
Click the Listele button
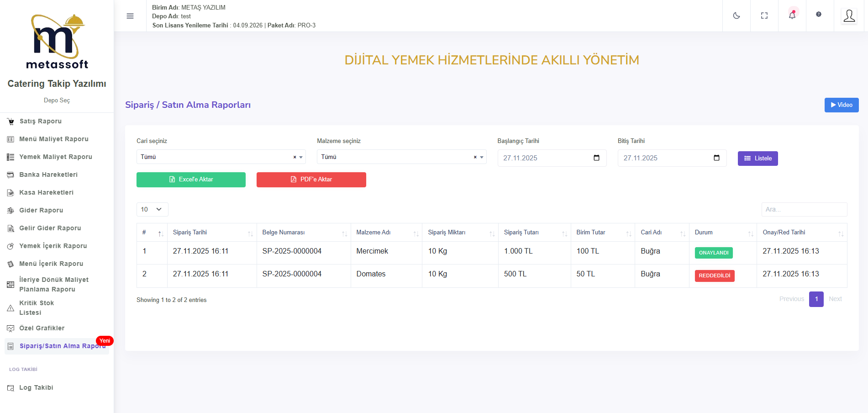point(758,159)
